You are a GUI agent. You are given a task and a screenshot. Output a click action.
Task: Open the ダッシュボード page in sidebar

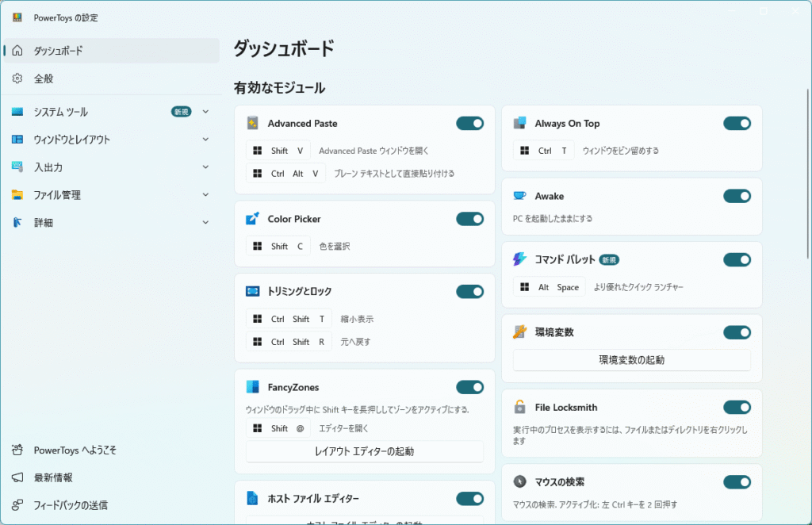coord(111,50)
